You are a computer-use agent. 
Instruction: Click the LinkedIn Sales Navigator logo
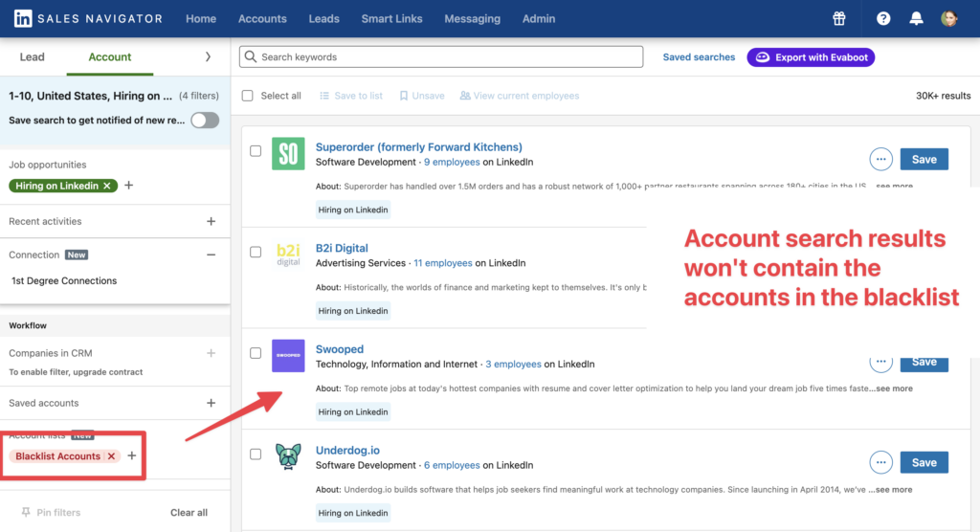pos(88,19)
